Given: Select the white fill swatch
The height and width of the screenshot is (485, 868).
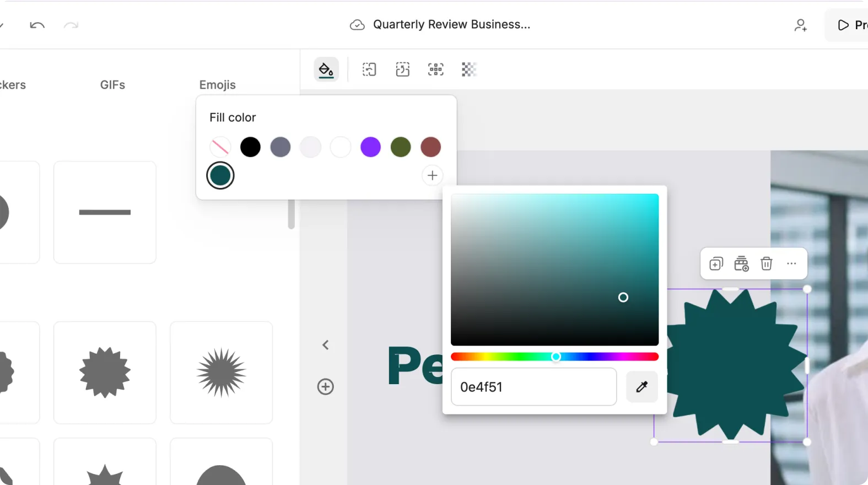Looking at the screenshot, I should [341, 147].
